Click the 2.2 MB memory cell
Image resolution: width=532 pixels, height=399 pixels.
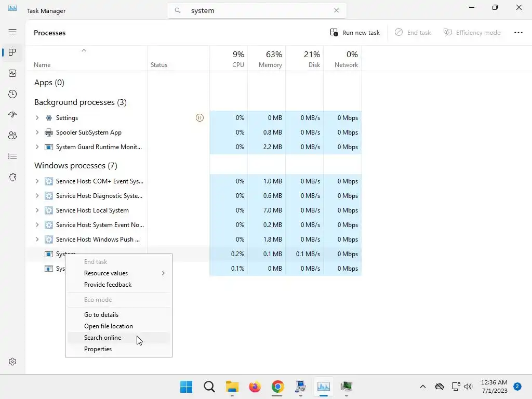pyautogui.click(x=267, y=147)
